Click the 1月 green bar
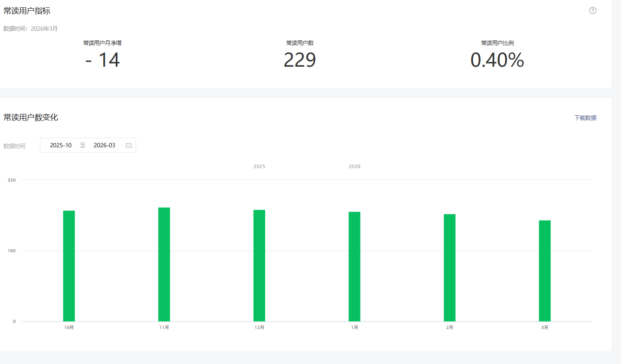 click(x=354, y=266)
